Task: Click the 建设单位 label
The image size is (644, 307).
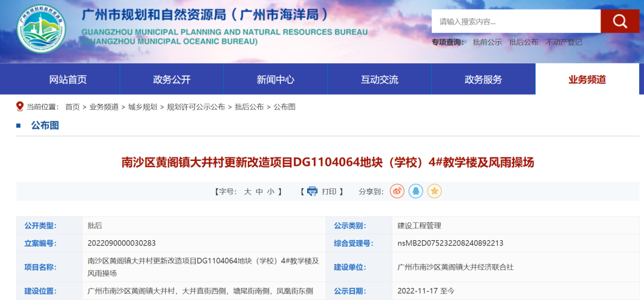Action: 350,267
